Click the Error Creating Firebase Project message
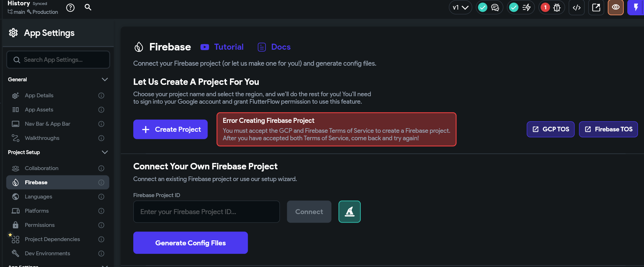Screen dimensions: 644x267 pyautogui.click(x=337, y=129)
